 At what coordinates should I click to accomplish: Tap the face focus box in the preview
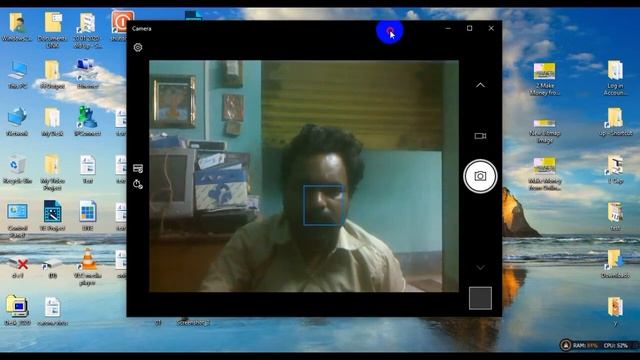coord(323,205)
